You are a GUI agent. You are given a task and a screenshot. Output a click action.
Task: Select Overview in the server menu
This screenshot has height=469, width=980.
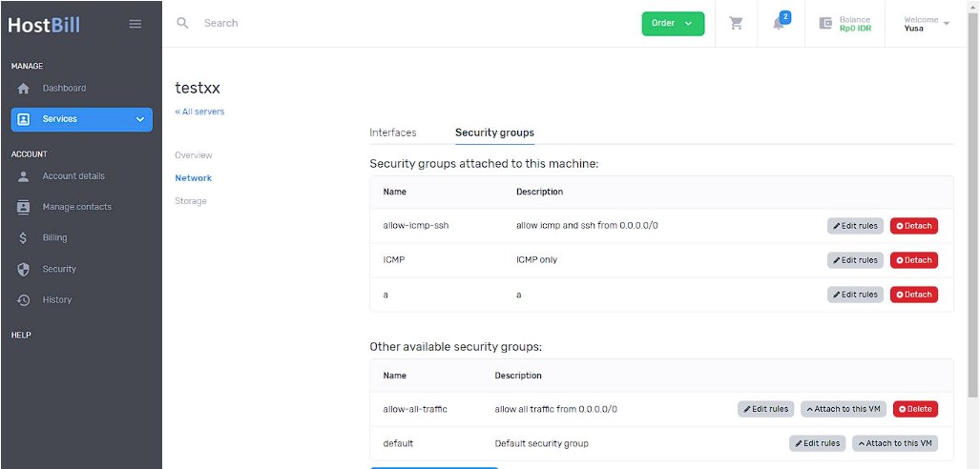193,154
